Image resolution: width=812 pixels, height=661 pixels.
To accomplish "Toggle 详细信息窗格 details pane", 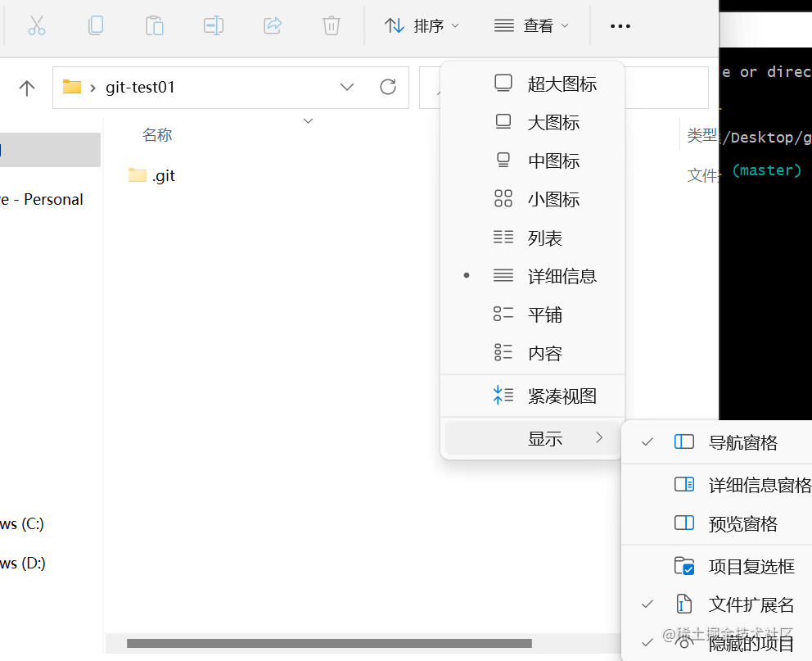I will 719,486.
